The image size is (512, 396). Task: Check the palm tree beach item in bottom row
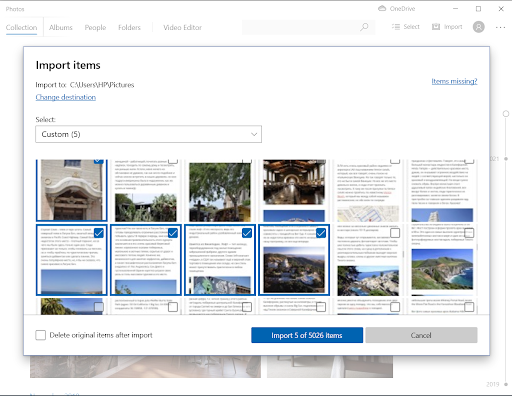pyautogui.click(x=99, y=307)
